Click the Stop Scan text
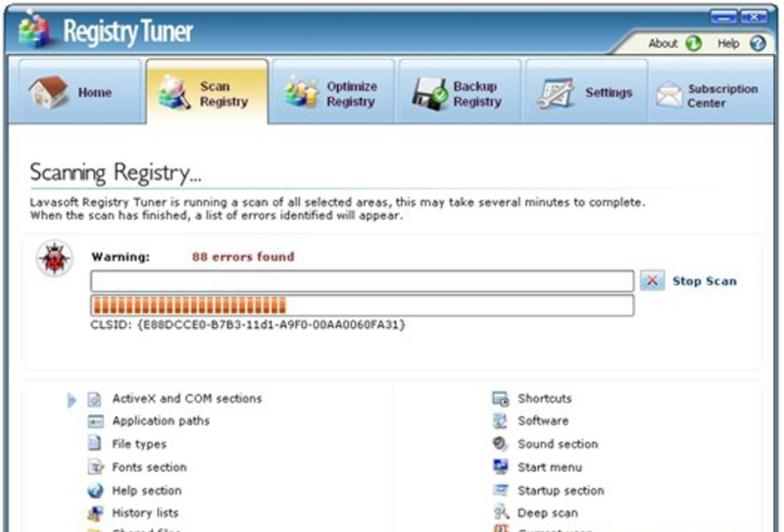Viewport: 784px width, 532px height. tap(705, 281)
